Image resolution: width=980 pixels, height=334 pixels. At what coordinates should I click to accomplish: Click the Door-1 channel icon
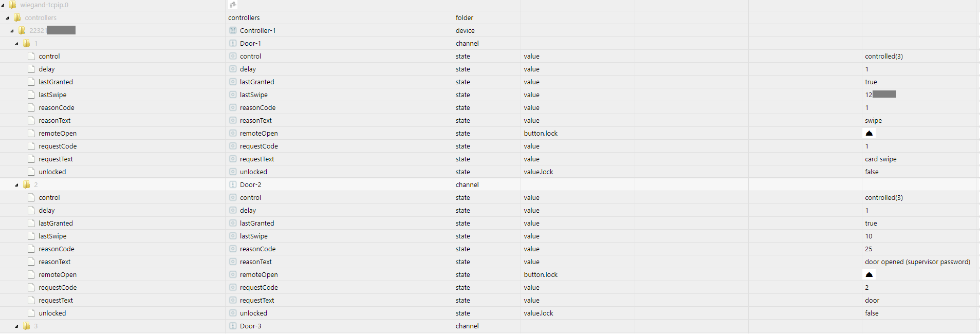pyautogui.click(x=233, y=43)
